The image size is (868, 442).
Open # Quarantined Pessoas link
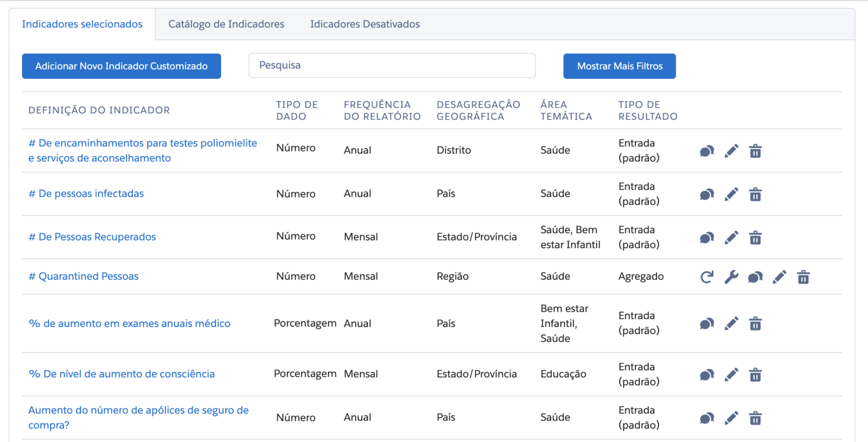84,276
